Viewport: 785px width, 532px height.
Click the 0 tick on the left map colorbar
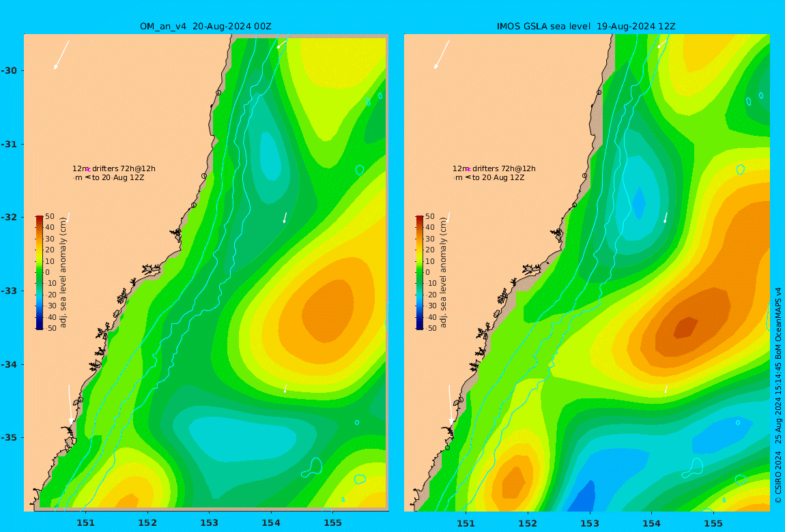[x=48, y=273]
